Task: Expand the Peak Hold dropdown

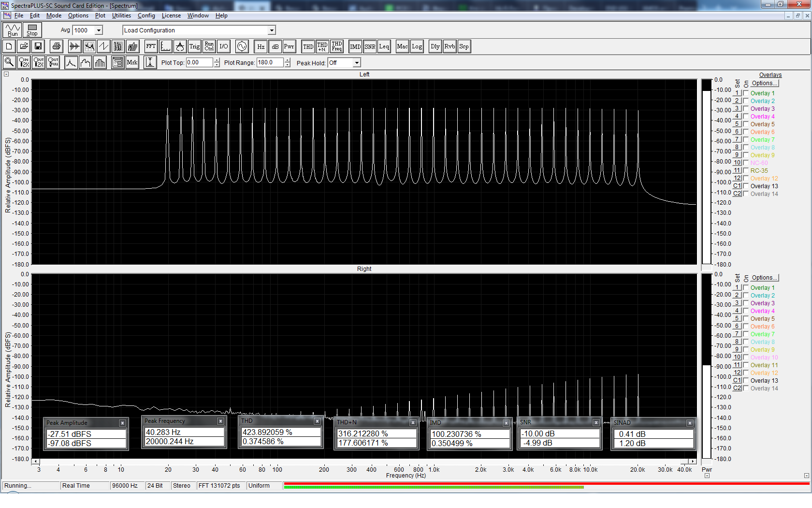Action: pos(357,63)
